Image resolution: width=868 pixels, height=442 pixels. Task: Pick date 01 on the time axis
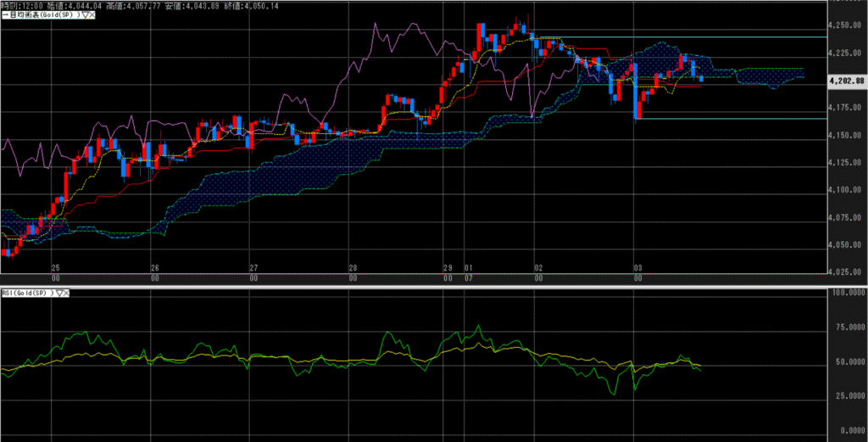pyautogui.click(x=468, y=267)
